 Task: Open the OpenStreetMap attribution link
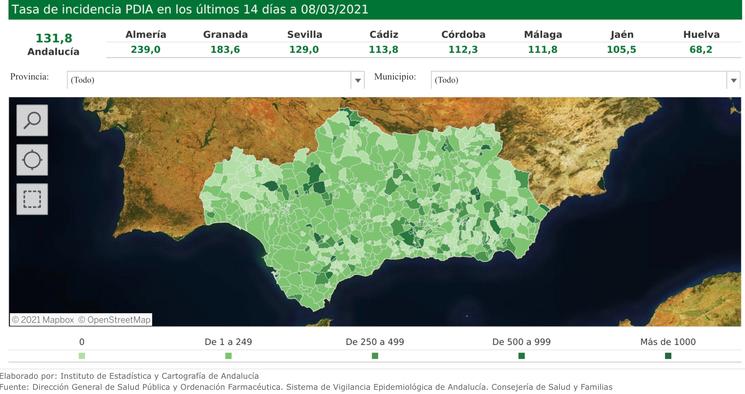pos(114,320)
